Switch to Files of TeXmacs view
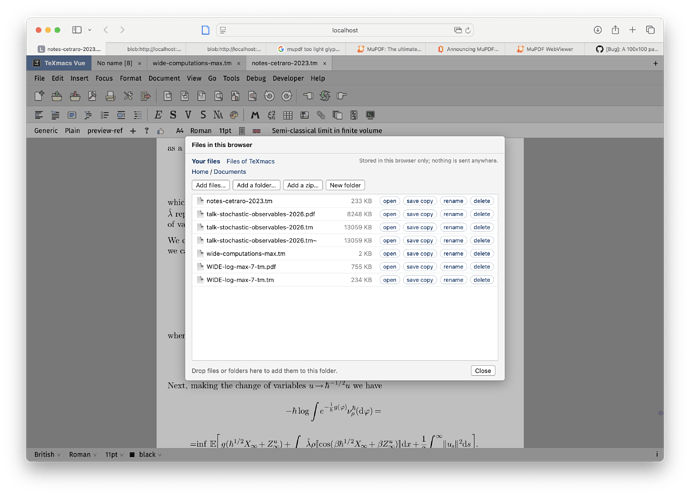 tap(250, 162)
